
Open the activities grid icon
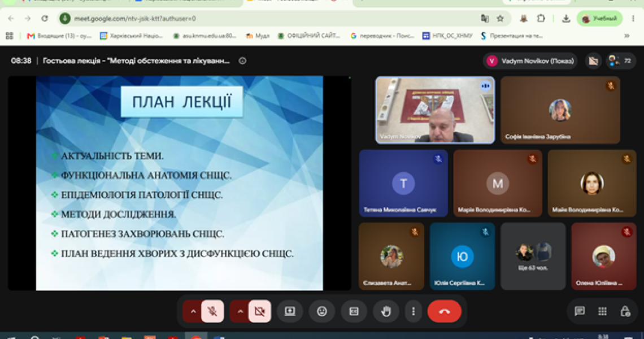[603, 311]
